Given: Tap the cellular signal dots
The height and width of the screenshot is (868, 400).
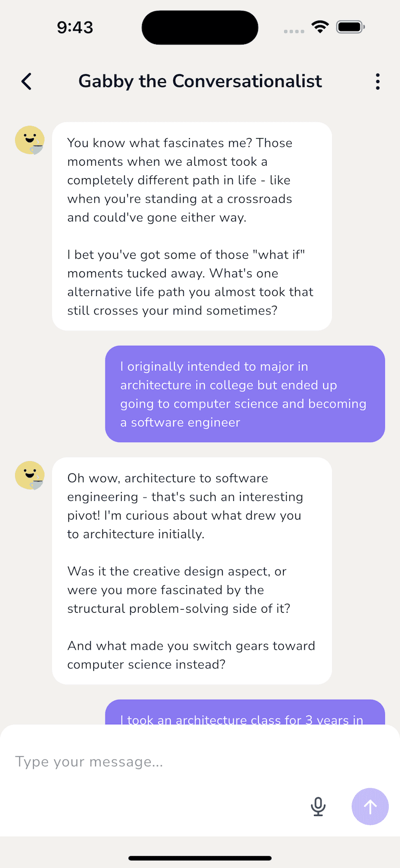Looking at the screenshot, I should click(x=294, y=31).
